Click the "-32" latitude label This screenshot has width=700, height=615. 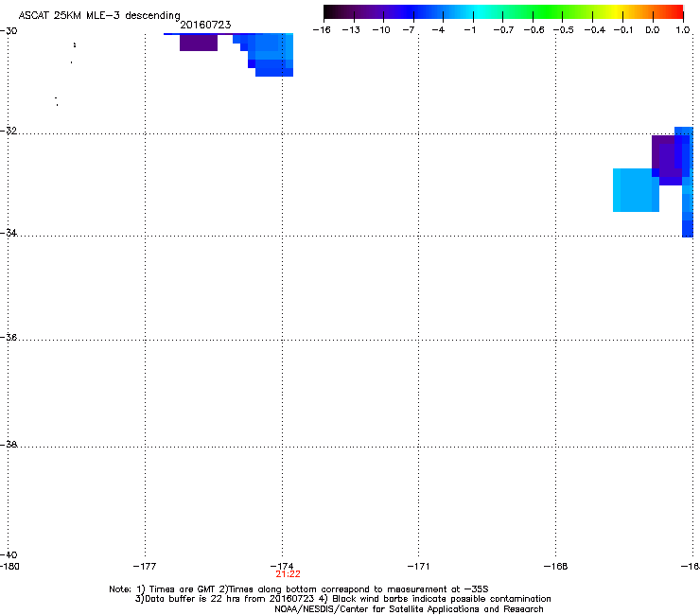9,131
